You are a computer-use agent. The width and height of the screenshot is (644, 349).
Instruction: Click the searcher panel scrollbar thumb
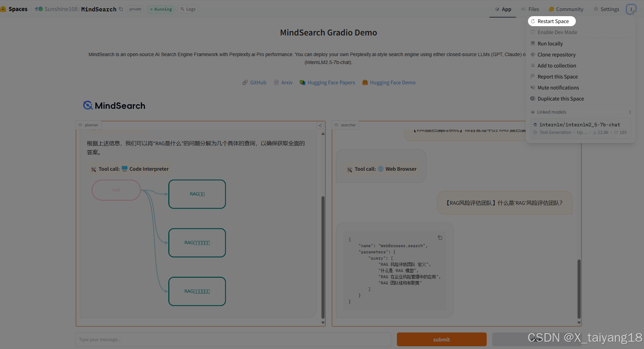[x=579, y=289]
